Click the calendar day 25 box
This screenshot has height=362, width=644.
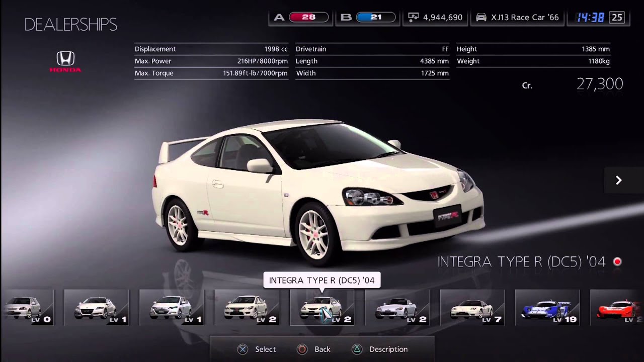tap(617, 17)
